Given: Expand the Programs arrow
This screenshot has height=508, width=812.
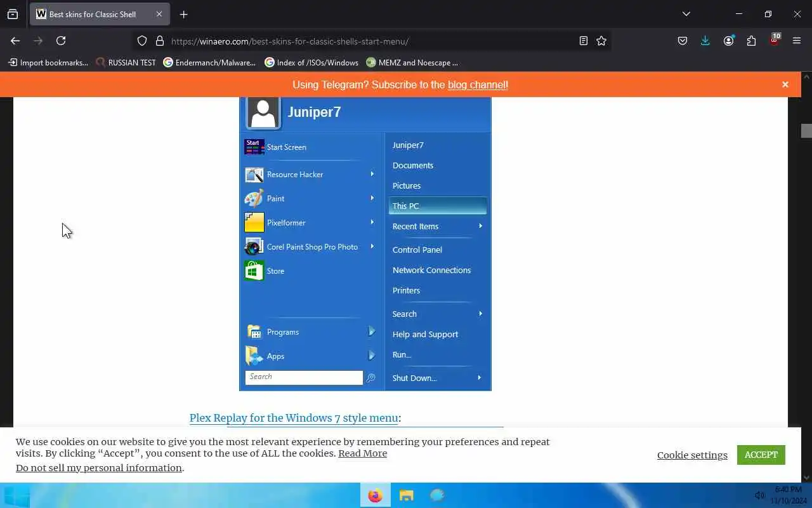Looking at the screenshot, I should pos(372,331).
